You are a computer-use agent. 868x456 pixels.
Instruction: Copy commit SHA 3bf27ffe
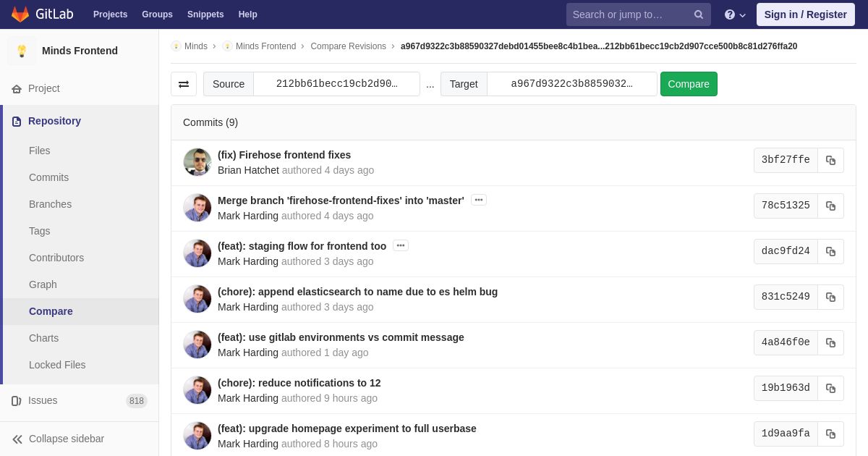coord(830,161)
